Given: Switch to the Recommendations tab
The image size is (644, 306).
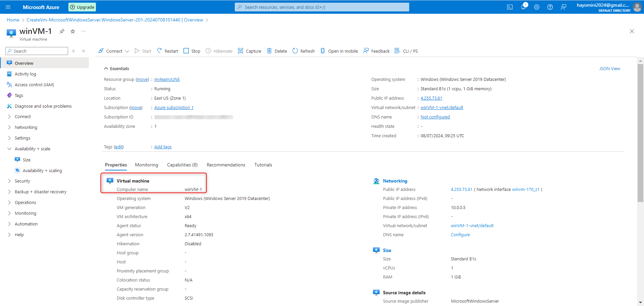Looking at the screenshot, I should (226, 165).
